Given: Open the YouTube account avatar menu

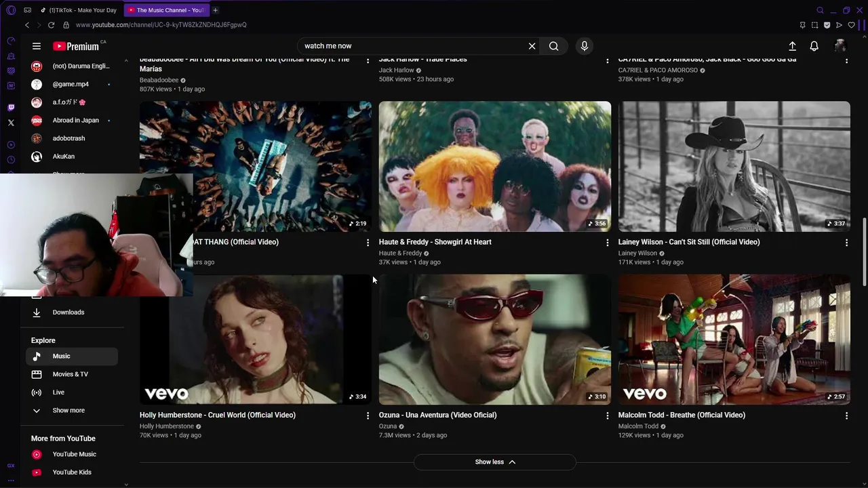Looking at the screenshot, I should 840,46.
